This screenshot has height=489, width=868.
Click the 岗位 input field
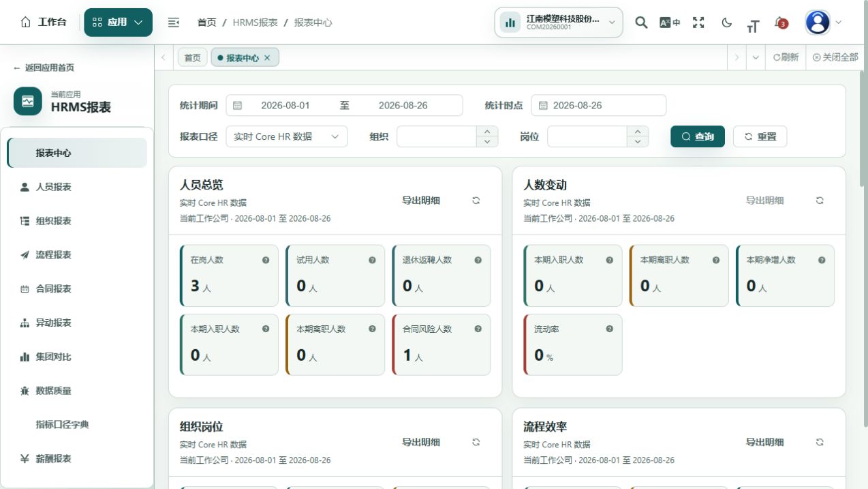587,136
